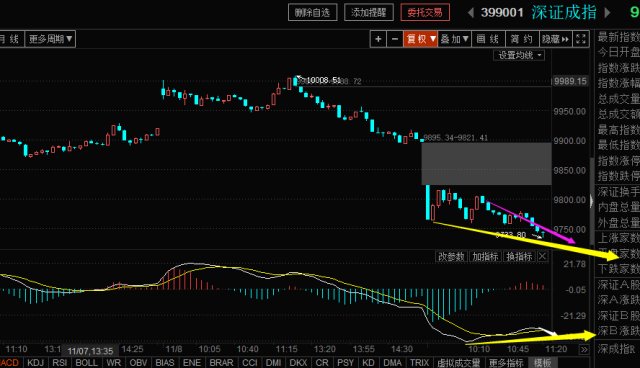640x368 pixels.
Task: Click 今日开盘 row in side panel
Action: [x=618, y=52]
